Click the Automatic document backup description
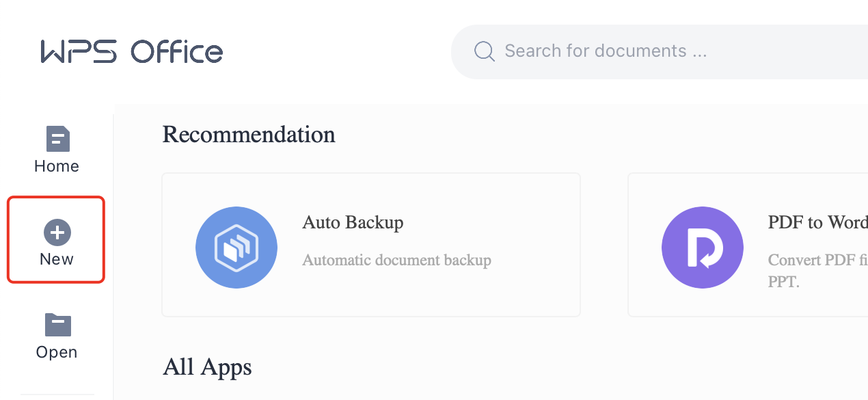The height and width of the screenshot is (400, 868). (x=396, y=260)
